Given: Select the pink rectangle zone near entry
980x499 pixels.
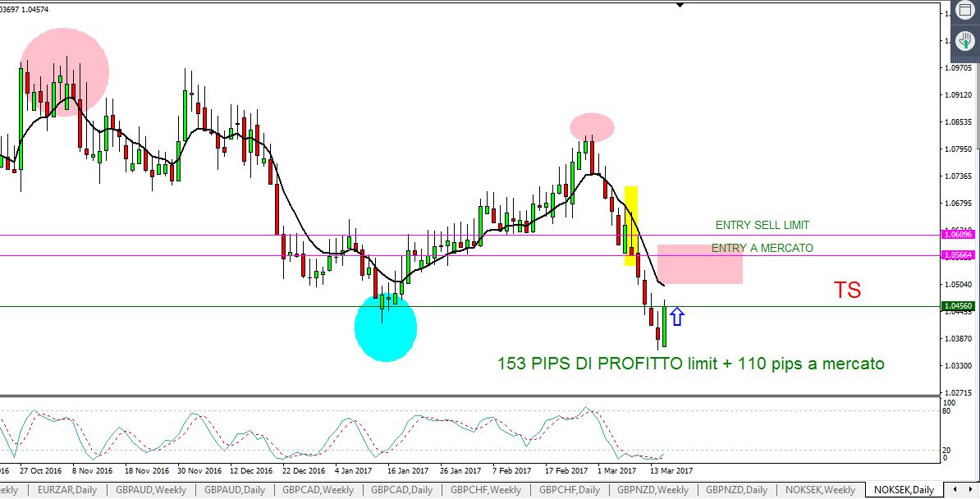Looking at the screenshot, I should [x=699, y=264].
